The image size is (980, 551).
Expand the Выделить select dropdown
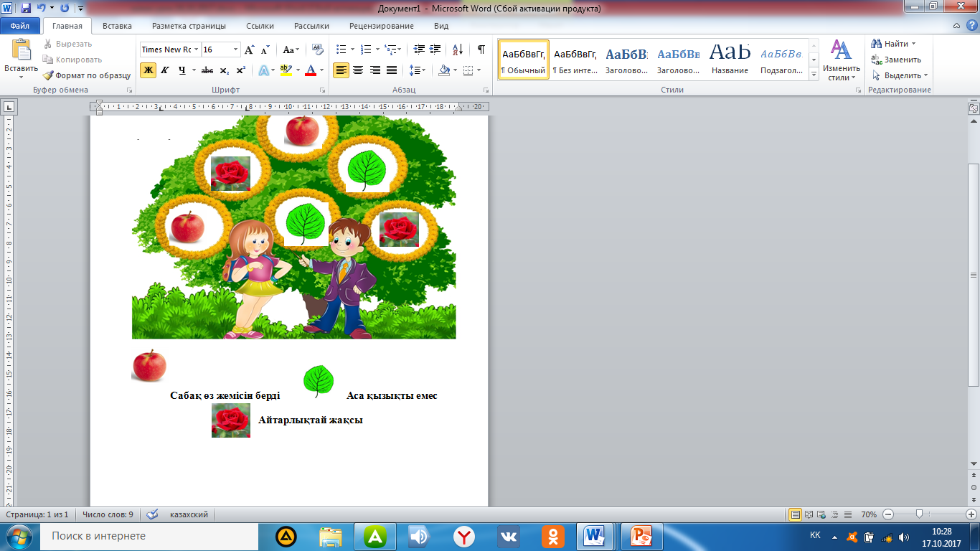click(x=925, y=75)
